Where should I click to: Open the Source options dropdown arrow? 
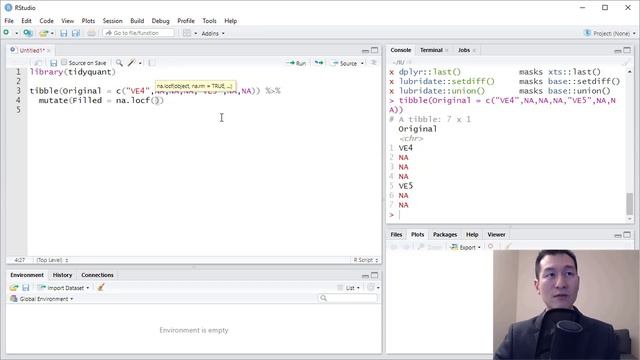click(362, 64)
